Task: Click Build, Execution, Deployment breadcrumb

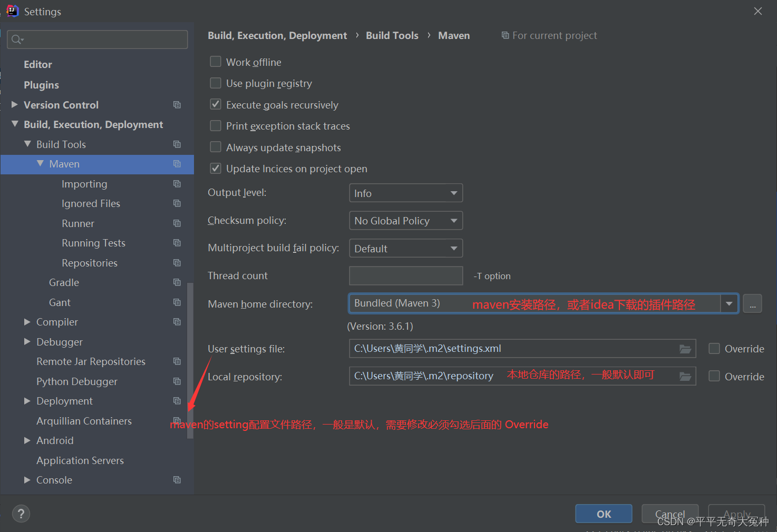Action: pos(277,35)
